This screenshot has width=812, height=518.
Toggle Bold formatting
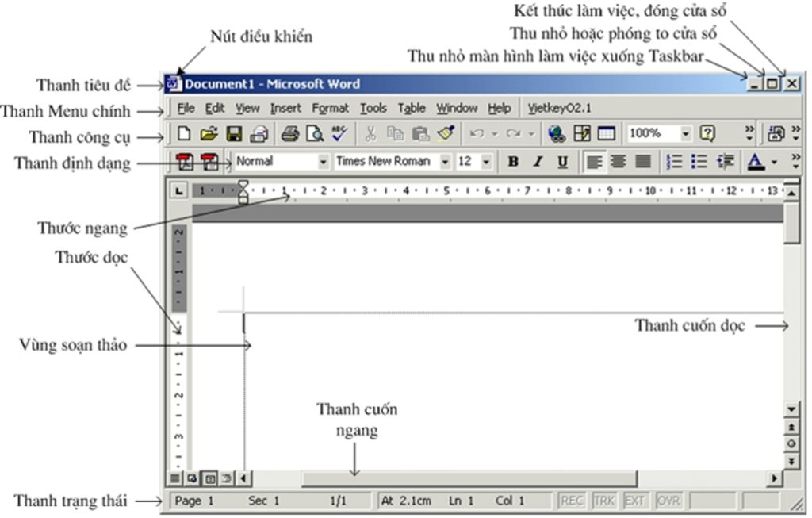point(513,162)
